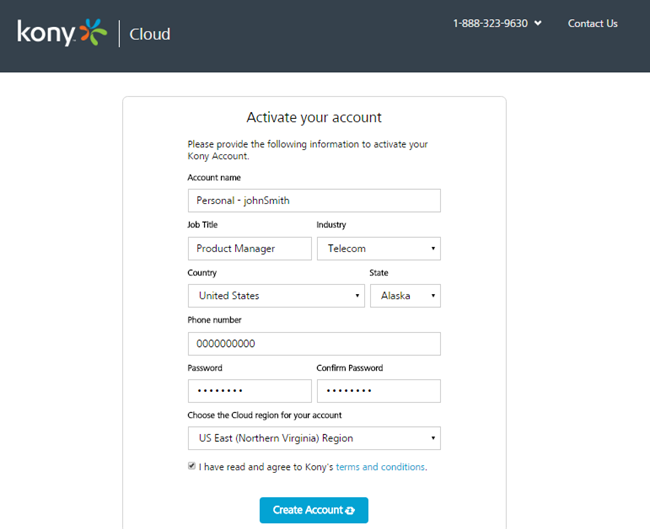Click the Account name input field
The height and width of the screenshot is (529, 650).
pyautogui.click(x=314, y=201)
